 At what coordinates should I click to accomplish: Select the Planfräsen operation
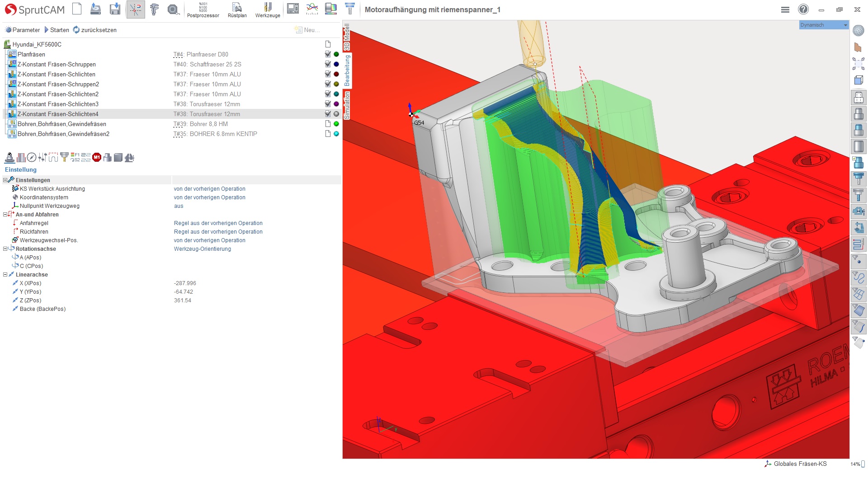31,54
